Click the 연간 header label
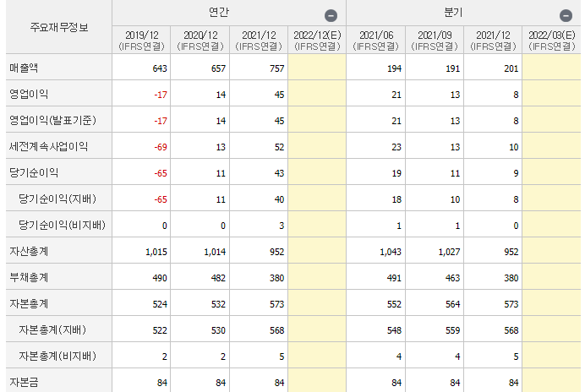This screenshot has width=585, height=392. 219,13
